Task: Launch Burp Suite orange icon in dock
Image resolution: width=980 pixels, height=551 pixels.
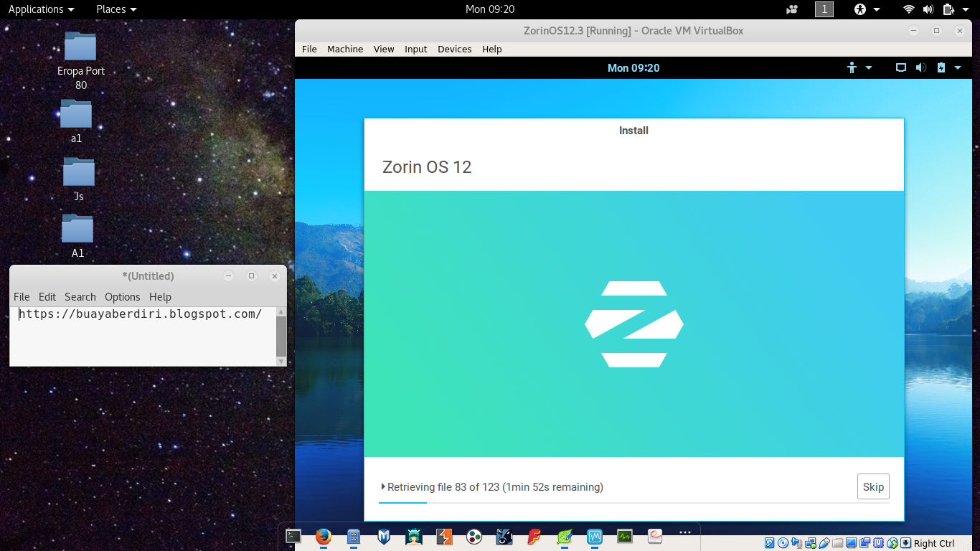Action: [x=444, y=536]
